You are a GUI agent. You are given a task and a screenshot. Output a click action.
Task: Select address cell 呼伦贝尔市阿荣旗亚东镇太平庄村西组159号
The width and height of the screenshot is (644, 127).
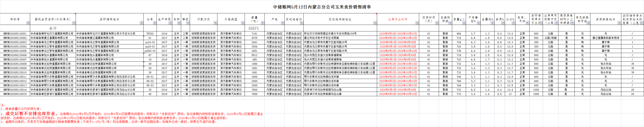pos(340,34)
